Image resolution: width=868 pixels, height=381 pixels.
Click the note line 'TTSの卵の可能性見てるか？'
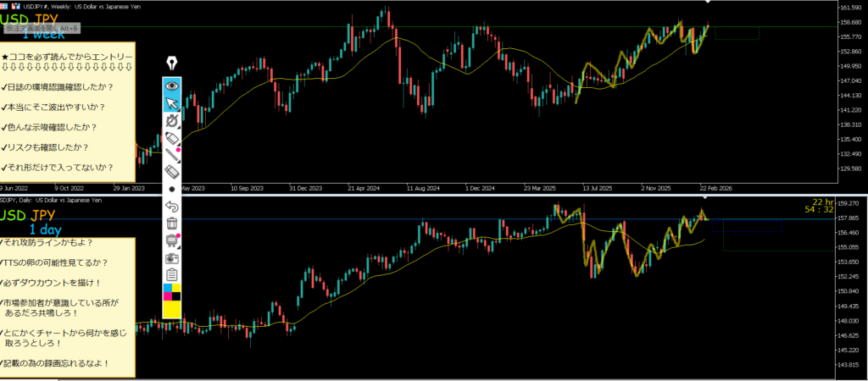coord(54,262)
